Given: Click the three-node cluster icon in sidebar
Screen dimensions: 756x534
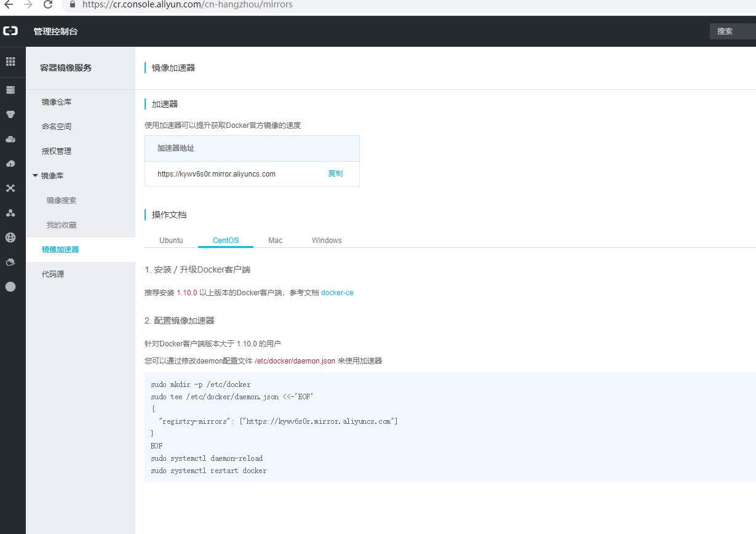Looking at the screenshot, I should (x=10, y=213).
